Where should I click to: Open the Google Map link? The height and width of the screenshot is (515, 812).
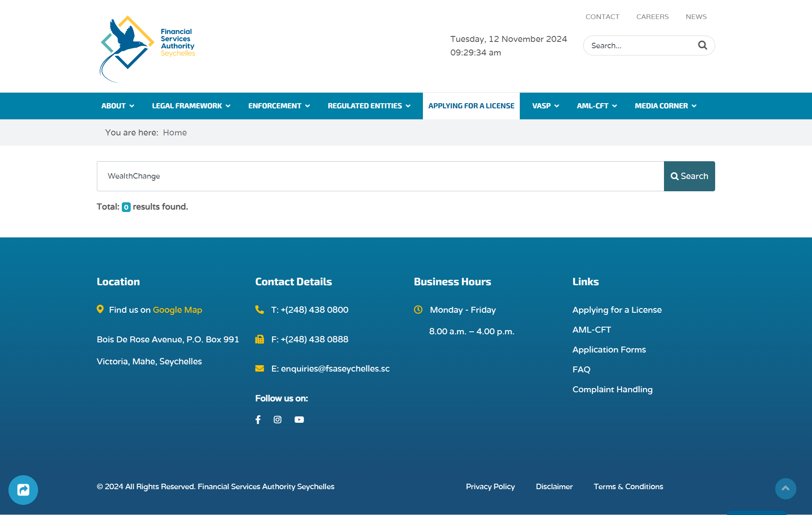(x=177, y=310)
